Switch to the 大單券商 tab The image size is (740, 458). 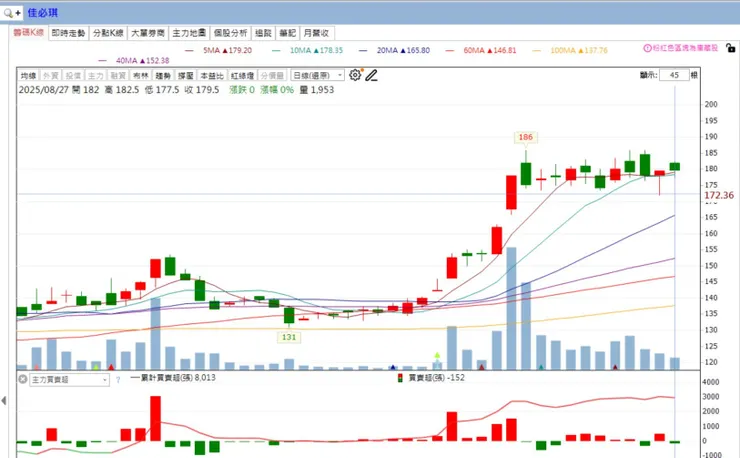click(x=148, y=33)
